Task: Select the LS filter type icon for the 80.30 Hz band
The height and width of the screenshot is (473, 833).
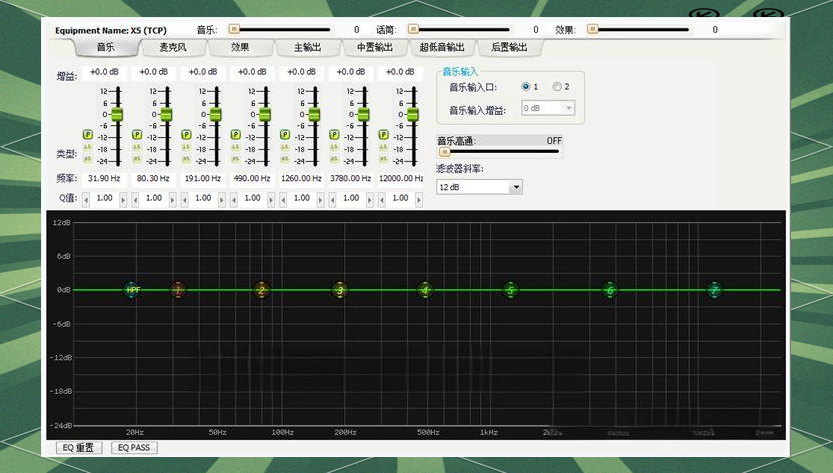Action: pos(137,146)
